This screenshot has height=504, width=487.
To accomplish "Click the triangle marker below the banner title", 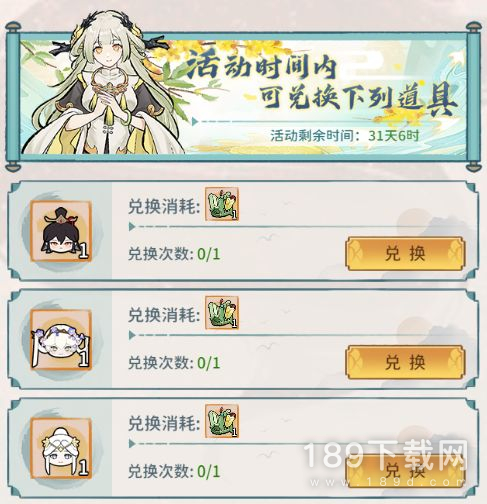I will pyautogui.click(x=195, y=121).
